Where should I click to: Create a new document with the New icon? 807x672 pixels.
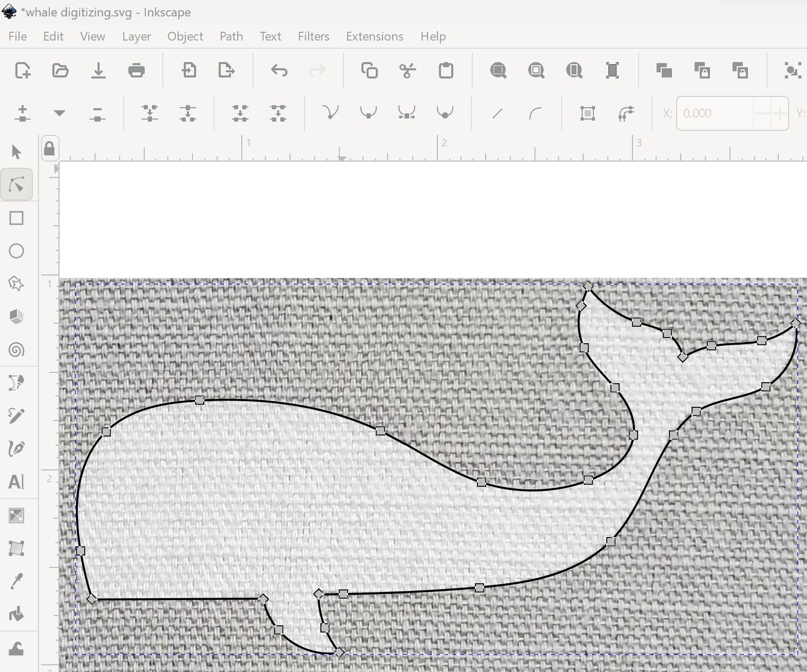[x=23, y=70]
